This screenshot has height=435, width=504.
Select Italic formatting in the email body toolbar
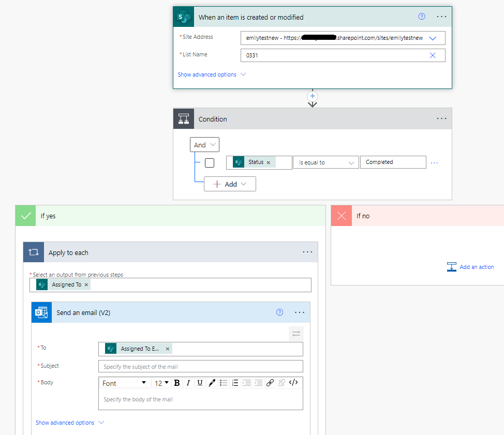click(x=189, y=383)
